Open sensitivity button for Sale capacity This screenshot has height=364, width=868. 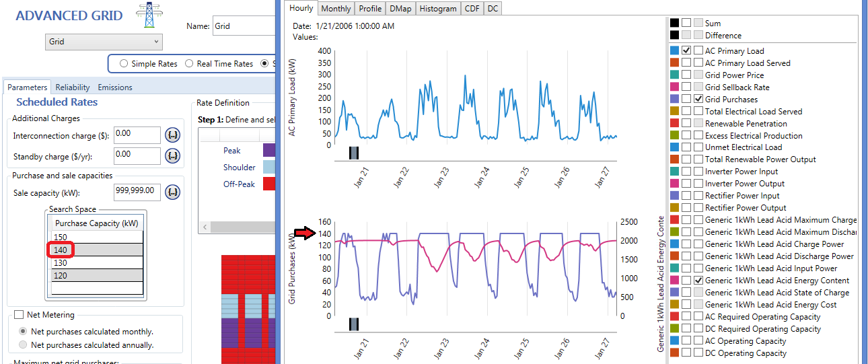pyautogui.click(x=173, y=192)
